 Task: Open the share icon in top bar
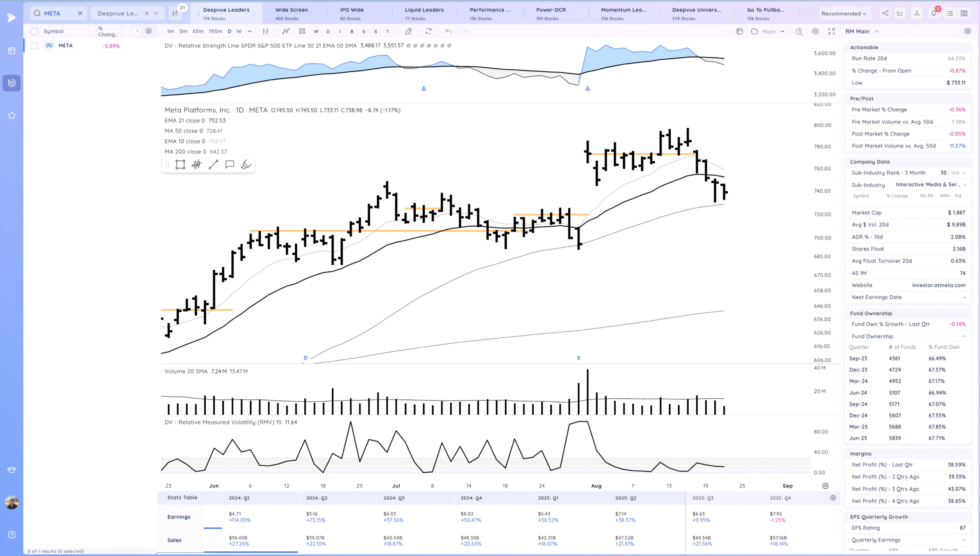885,13
